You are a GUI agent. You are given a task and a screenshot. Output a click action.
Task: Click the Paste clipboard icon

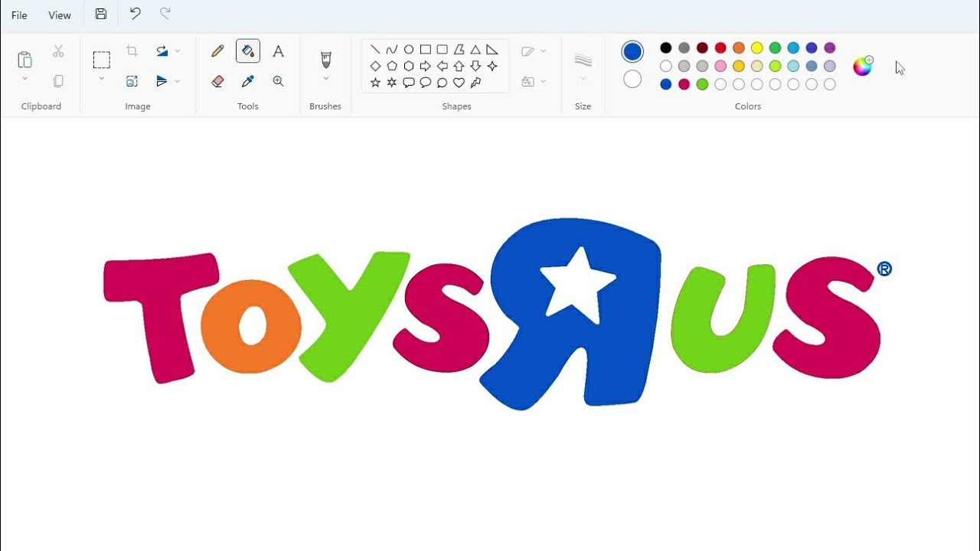(24, 59)
